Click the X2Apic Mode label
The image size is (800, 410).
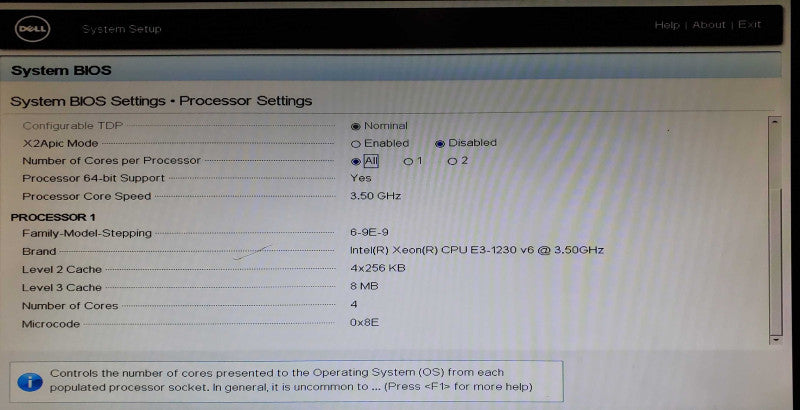60,143
